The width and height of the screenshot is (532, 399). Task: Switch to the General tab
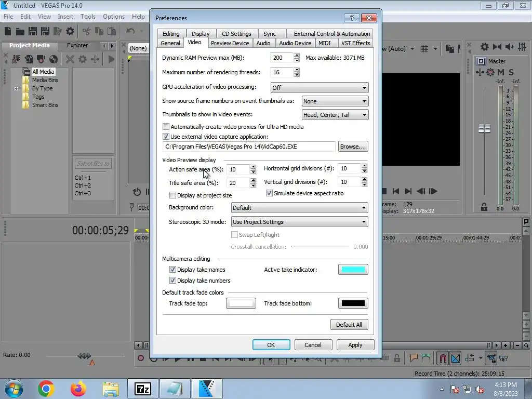tap(170, 43)
